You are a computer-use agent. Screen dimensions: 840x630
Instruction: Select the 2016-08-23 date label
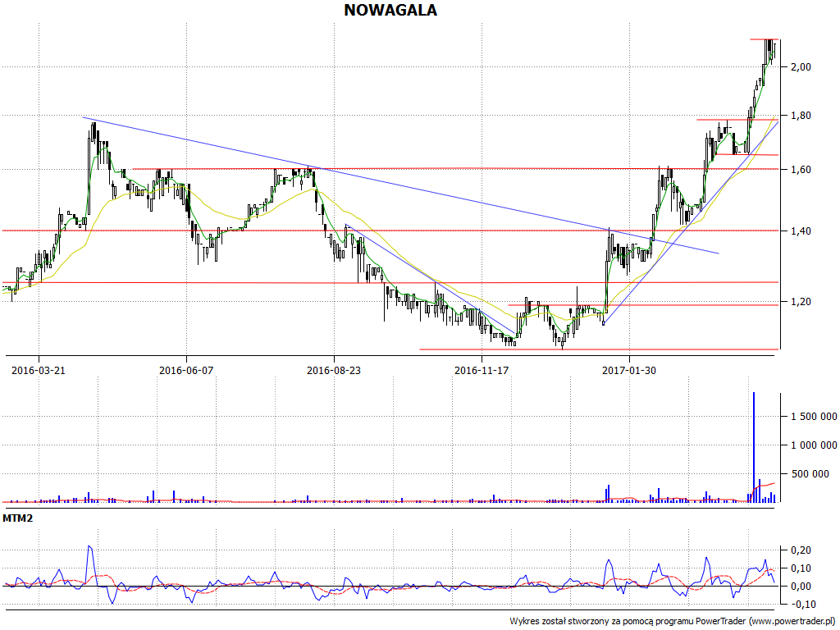tap(334, 370)
